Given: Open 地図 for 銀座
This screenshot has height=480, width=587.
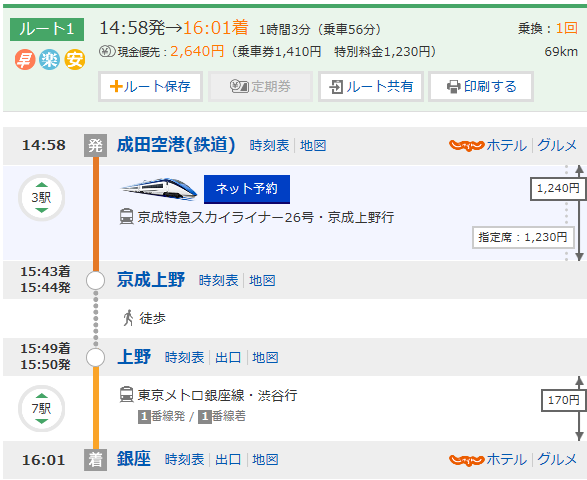Looking at the screenshot, I should coord(265,460).
